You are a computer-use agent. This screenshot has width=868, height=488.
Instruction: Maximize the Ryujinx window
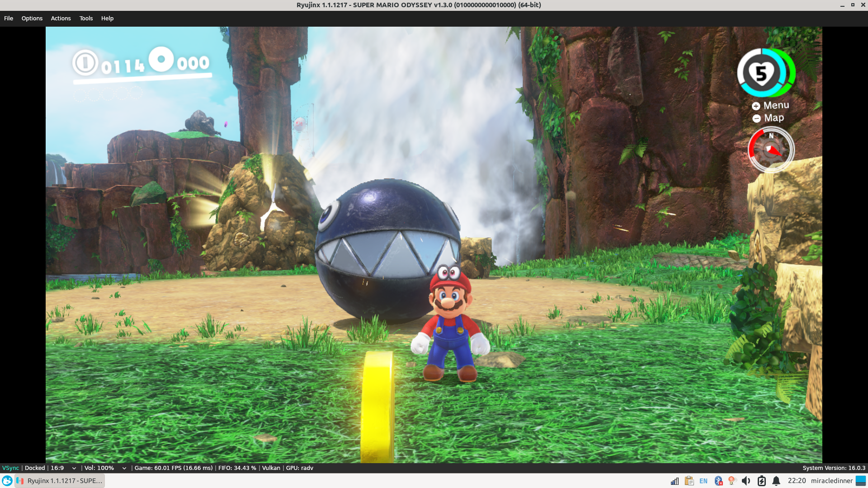tap(853, 5)
